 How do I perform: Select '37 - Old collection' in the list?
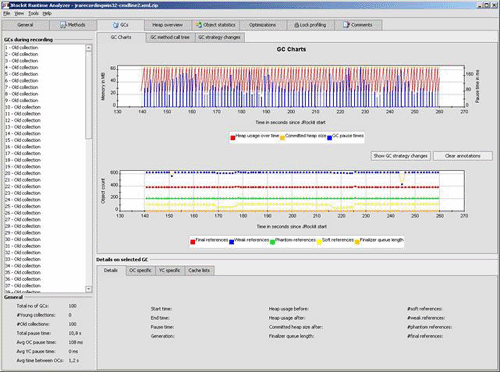click(x=45, y=286)
